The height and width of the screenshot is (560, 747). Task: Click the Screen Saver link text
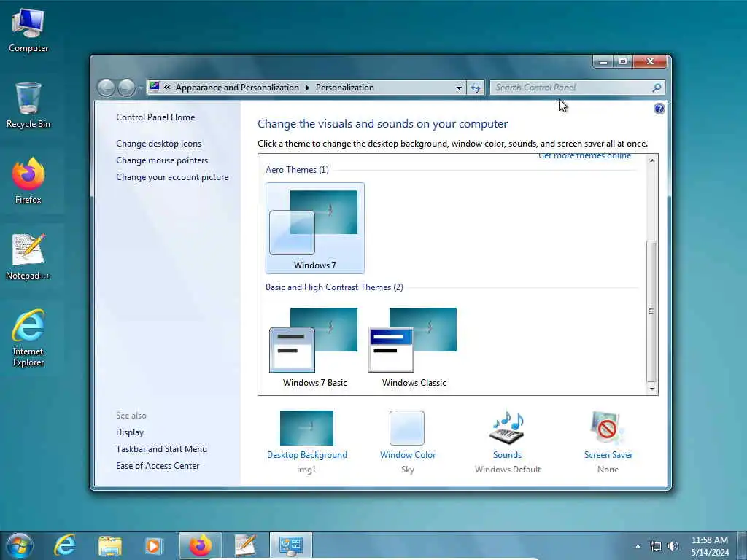(608, 455)
